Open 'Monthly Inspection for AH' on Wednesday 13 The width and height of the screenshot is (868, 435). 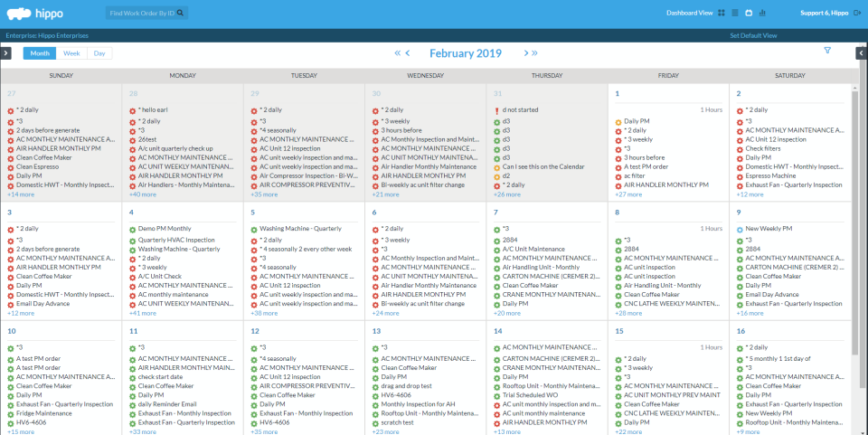(418, 404)
